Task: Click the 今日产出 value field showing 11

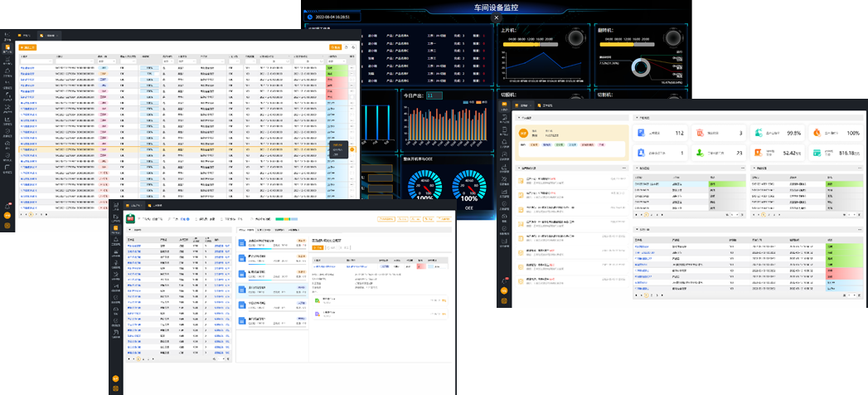Action: coord(435,95)
